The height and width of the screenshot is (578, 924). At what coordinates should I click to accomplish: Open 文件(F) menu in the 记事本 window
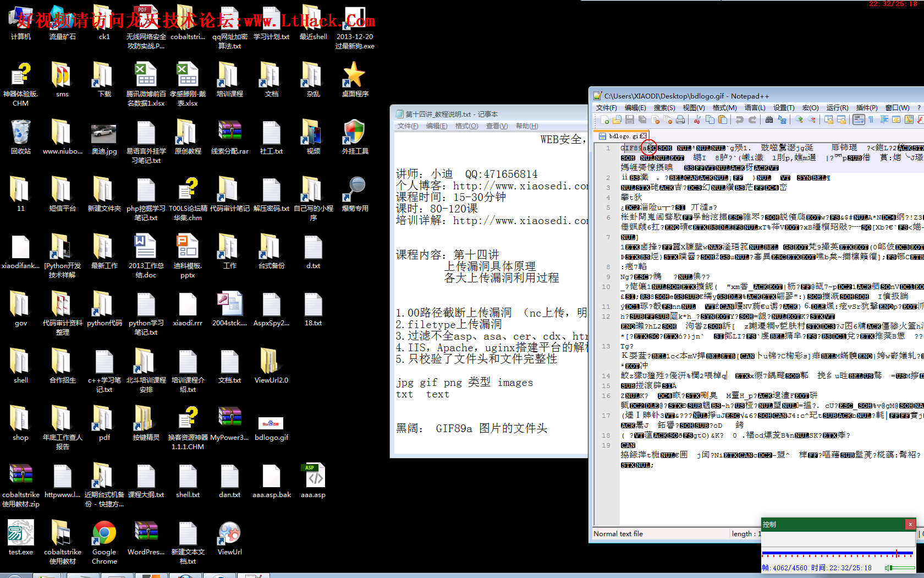pyautogui.click(x=408, y=126)
